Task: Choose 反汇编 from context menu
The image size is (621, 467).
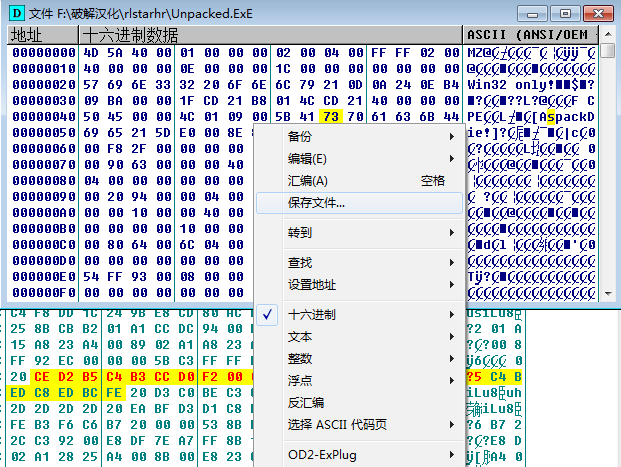Action: (x=360, y=403)
